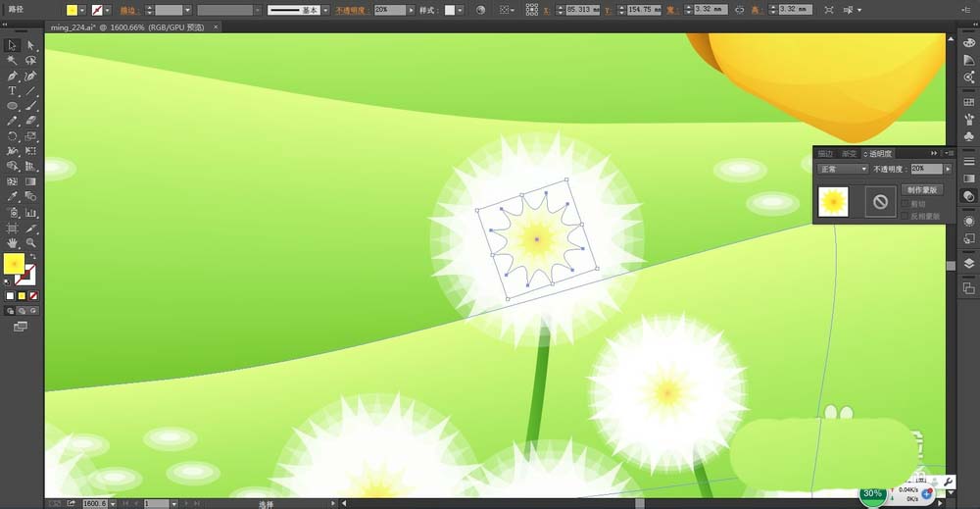Screen dimensions: 980x509
Task: Select the Blend tool
Action: [30, 196]
